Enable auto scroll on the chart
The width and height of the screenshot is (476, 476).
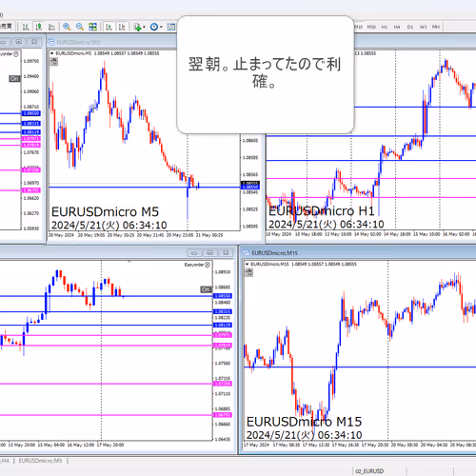[109, 27]
